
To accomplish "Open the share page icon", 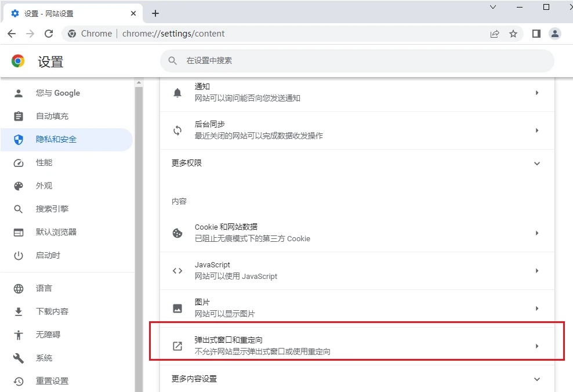I will [x=495, y=34].
